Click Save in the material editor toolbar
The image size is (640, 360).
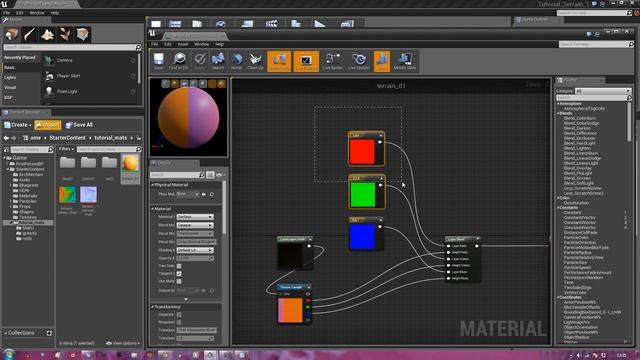click(x=158, y=61)
